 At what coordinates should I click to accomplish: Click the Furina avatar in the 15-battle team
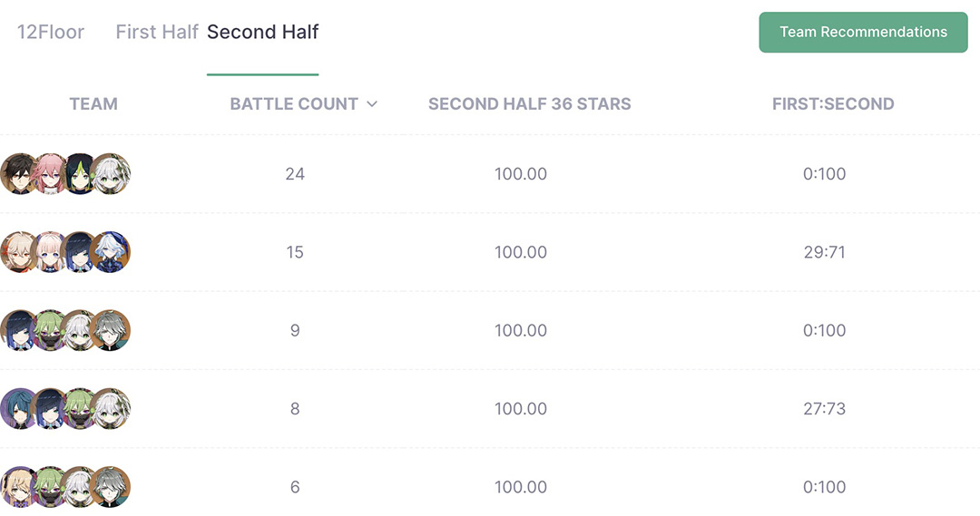pyautogui.click(x=113, y=252)
